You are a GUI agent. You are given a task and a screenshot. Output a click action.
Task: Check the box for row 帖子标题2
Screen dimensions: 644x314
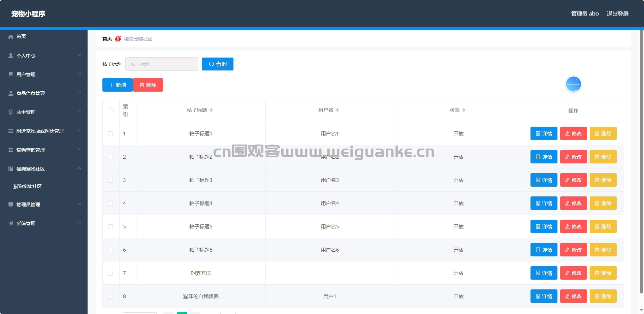coord(110,157)
